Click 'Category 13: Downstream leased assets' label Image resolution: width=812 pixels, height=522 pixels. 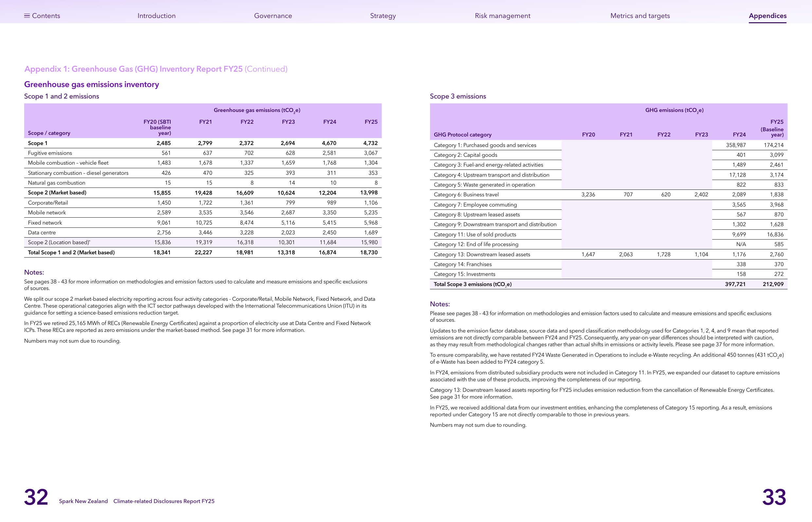481,255
